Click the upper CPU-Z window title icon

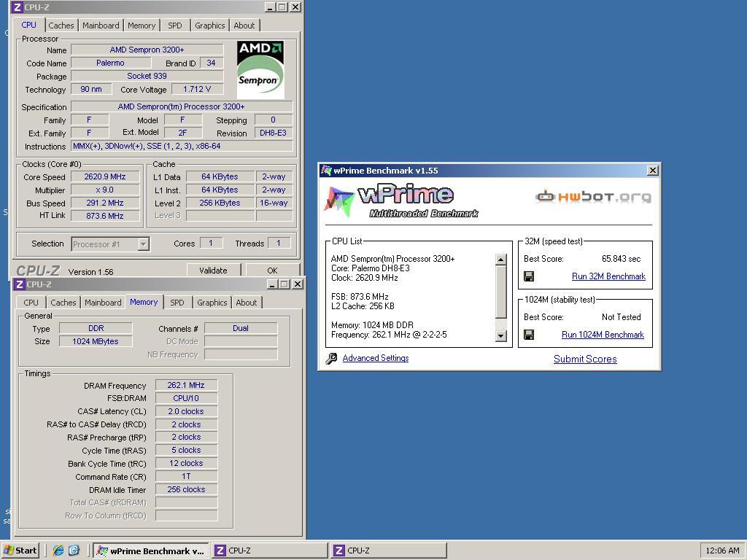[18, 7]
